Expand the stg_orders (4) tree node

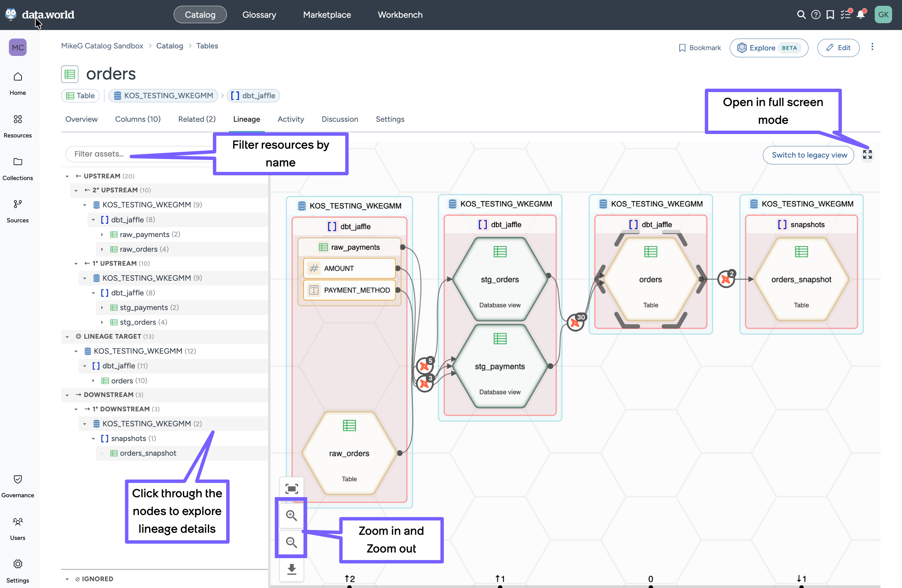pos(102,322)
